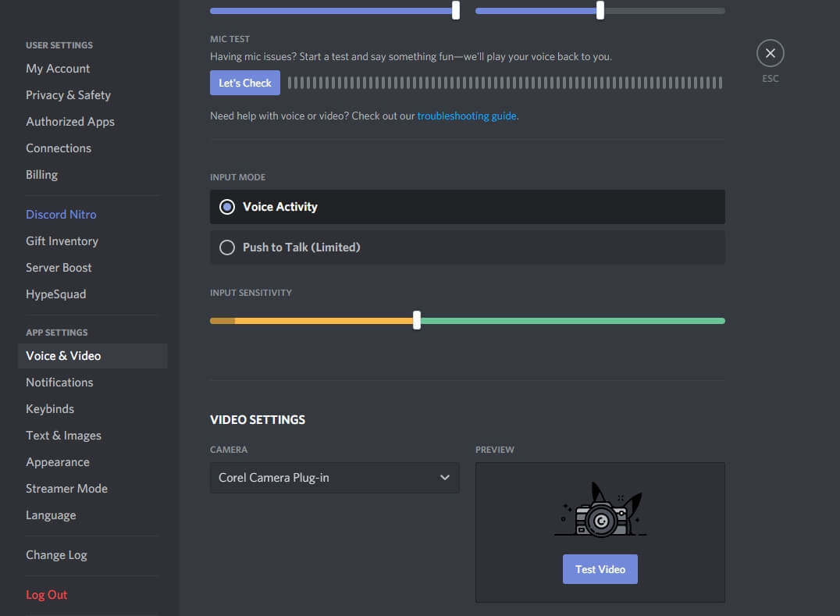Select Voice & Video in the sidebar
Screen dimensions: 840x616
(93, 356)
